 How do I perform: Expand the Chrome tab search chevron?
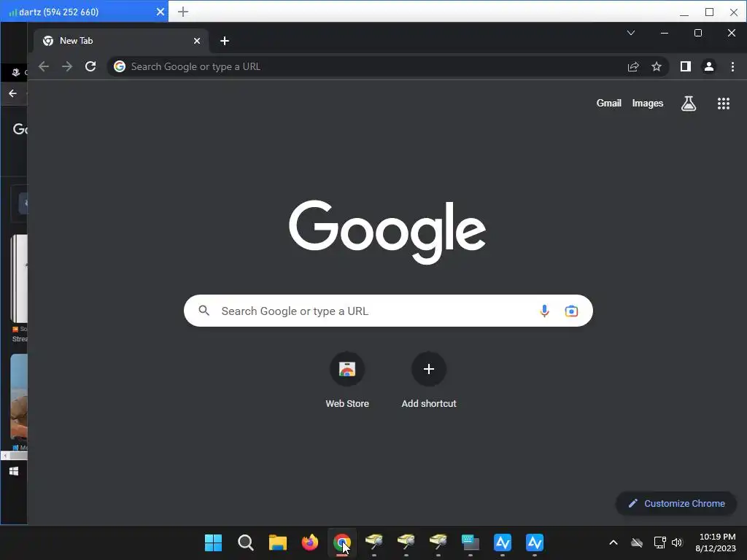(x=631, y=33)
